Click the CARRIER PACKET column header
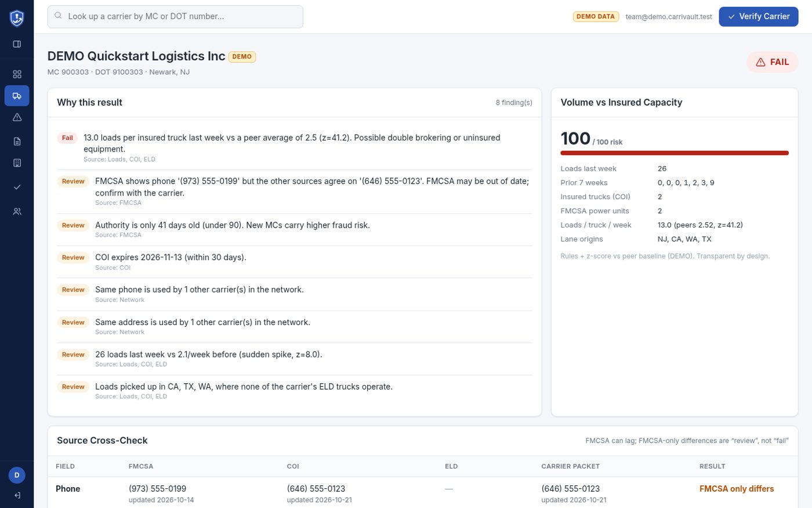 click(x=571, y=466)
